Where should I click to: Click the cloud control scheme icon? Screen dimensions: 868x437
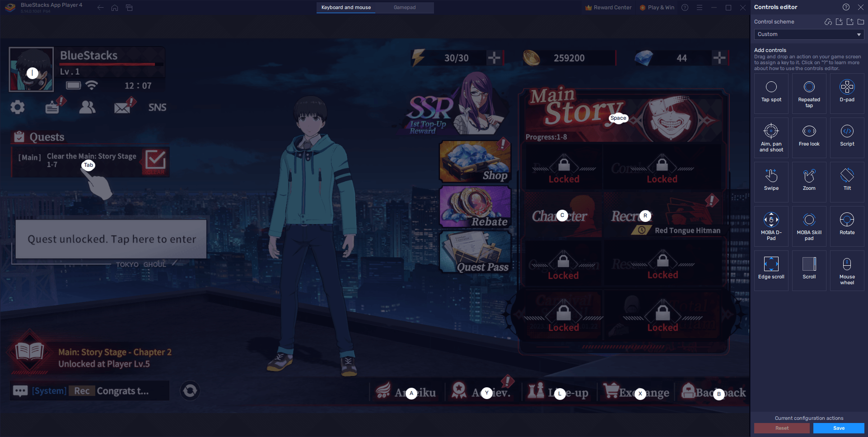pos(828,22)
